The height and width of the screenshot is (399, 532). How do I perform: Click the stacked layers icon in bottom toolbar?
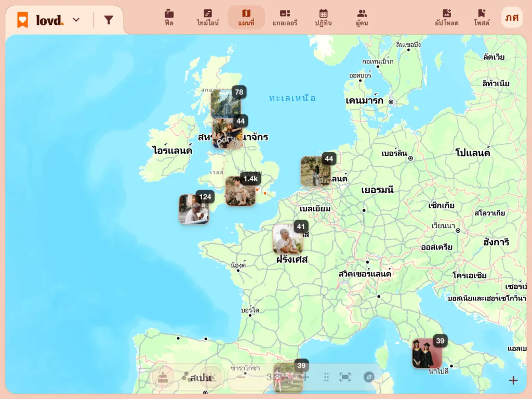click(163, 377)
